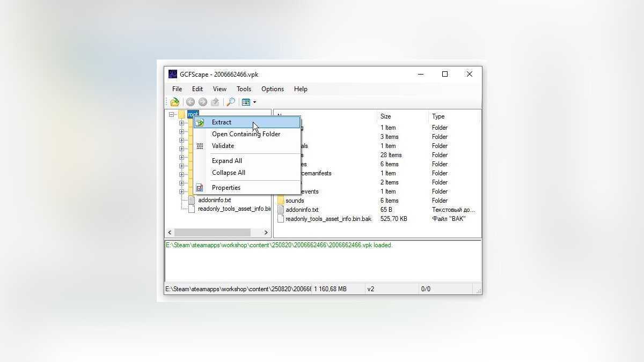
Task: Click the Open file toolbar icon
Action: point(174,102)
